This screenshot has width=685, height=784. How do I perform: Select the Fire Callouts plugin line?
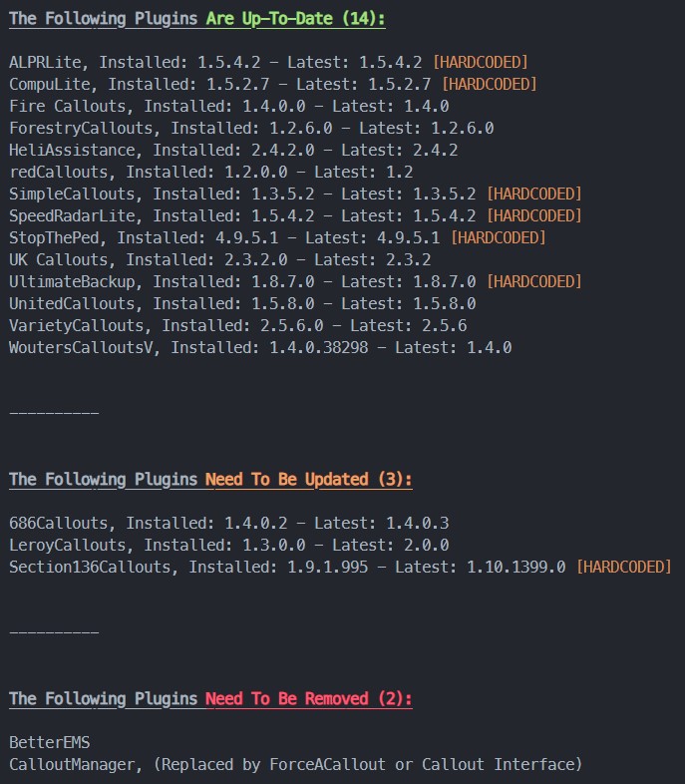(x=229, y=106)
